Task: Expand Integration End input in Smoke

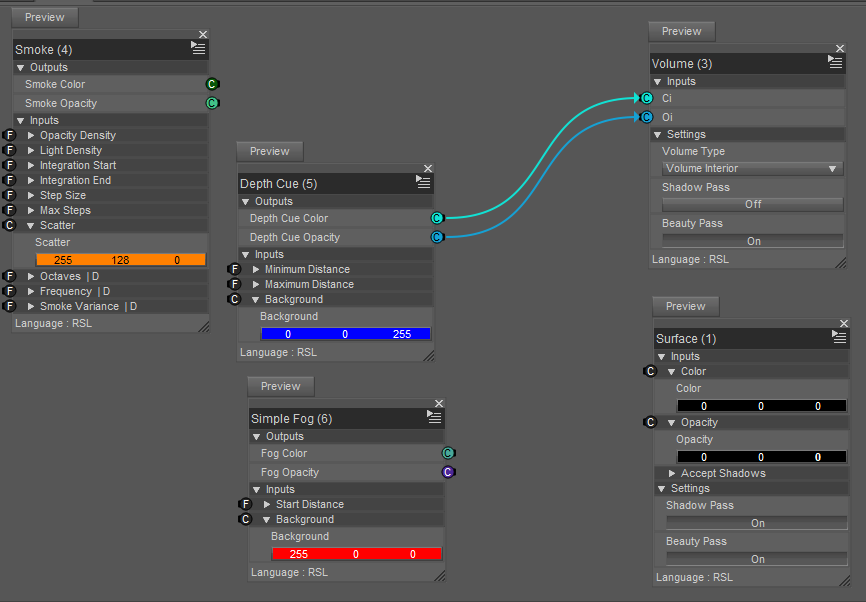Action: [x=31, y=180]
